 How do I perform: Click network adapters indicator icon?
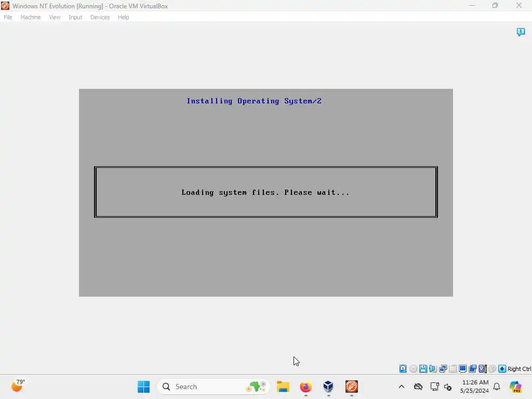443,368
